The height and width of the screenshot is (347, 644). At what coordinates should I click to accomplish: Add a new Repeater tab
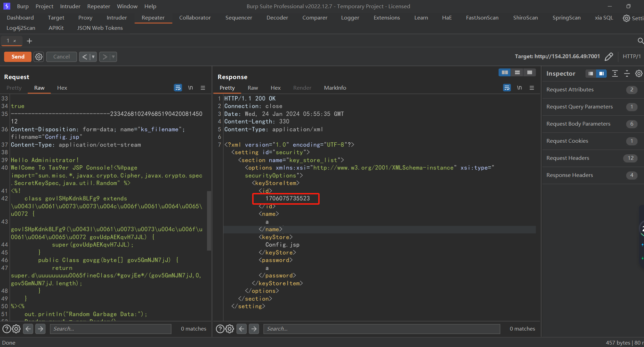tap(29, 41)
